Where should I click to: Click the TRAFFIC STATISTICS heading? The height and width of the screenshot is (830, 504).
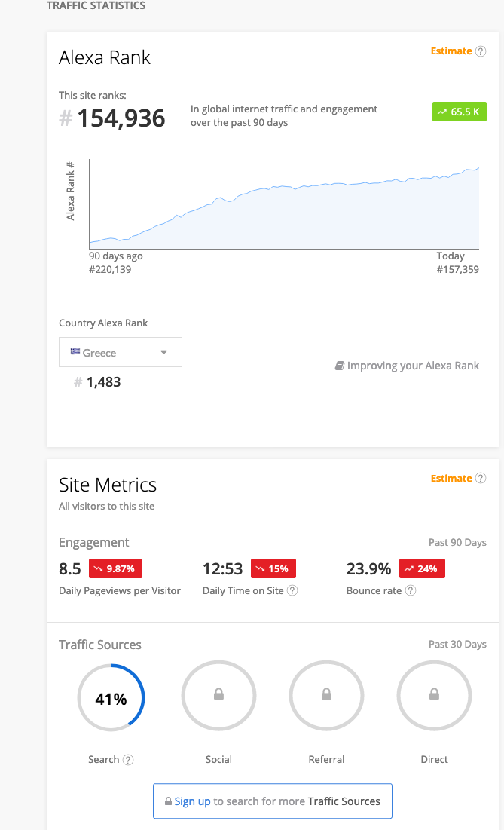96,5
